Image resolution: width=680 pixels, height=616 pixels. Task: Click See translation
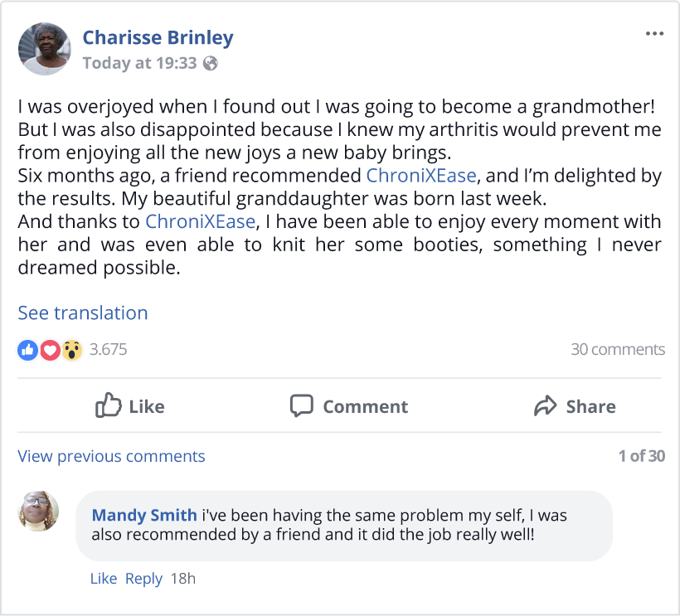(x=83, y=313)
